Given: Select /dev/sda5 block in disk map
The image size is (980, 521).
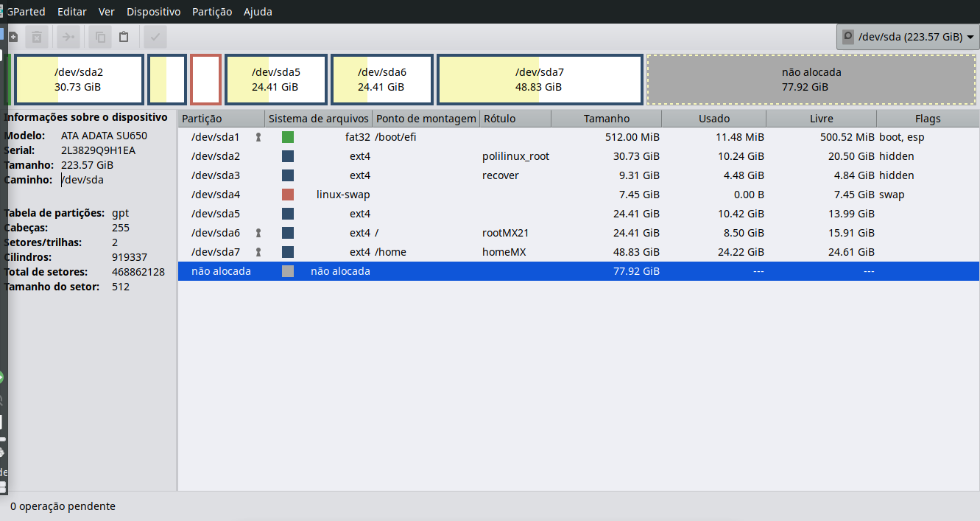Looking at the screenshot, I should pyautogui.click(x=275, y=80).
